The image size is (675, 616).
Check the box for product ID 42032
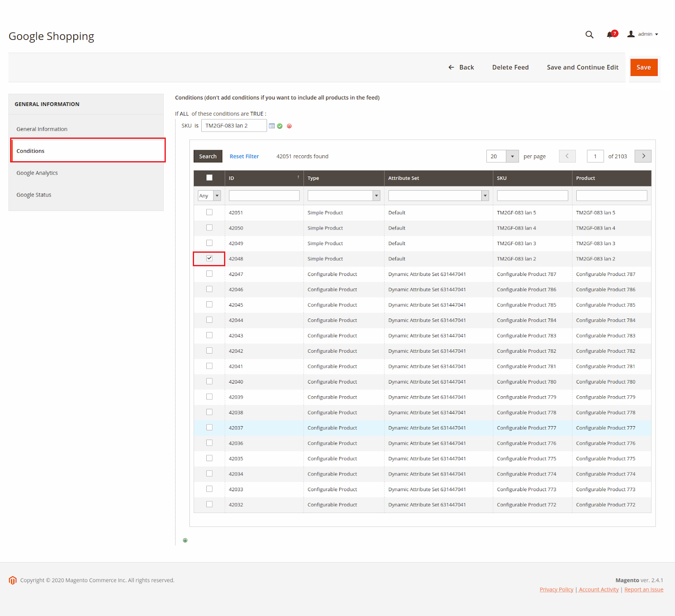click(209, 504)
